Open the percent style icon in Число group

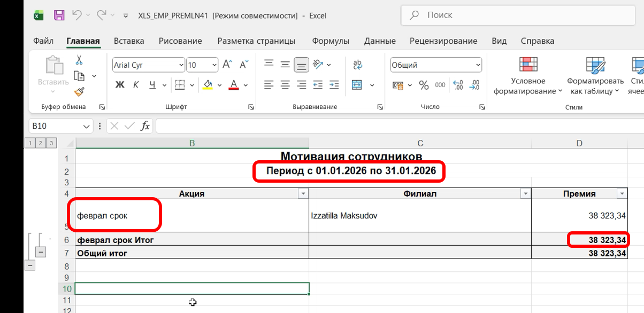pos(424,85)
